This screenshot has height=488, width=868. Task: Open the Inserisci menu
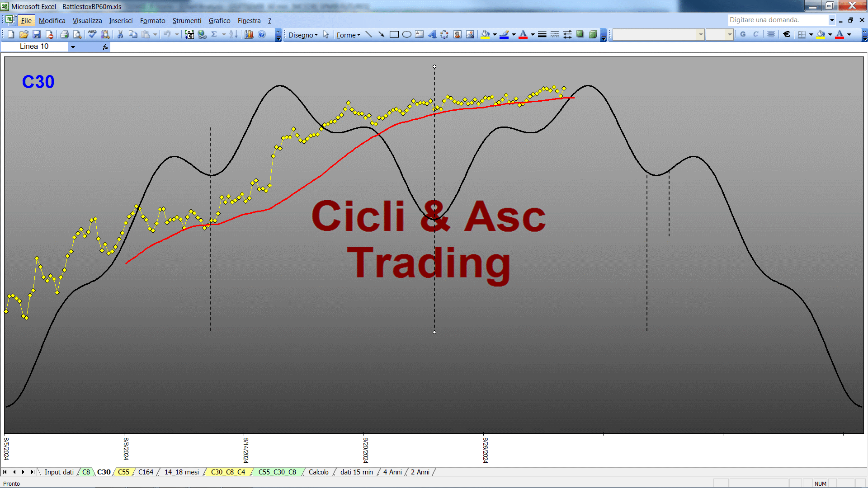click(121, 20)
